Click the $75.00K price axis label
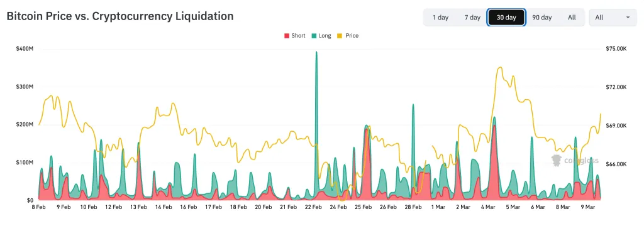 point(616,49)
